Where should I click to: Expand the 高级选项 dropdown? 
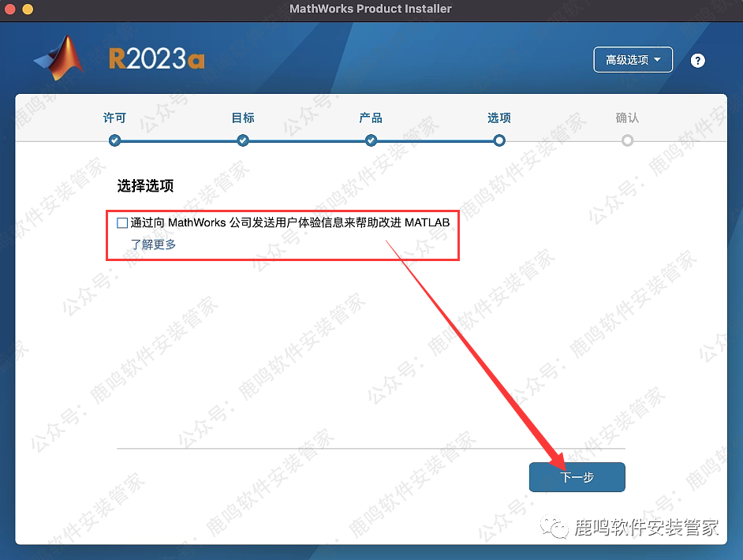(633, 60)
